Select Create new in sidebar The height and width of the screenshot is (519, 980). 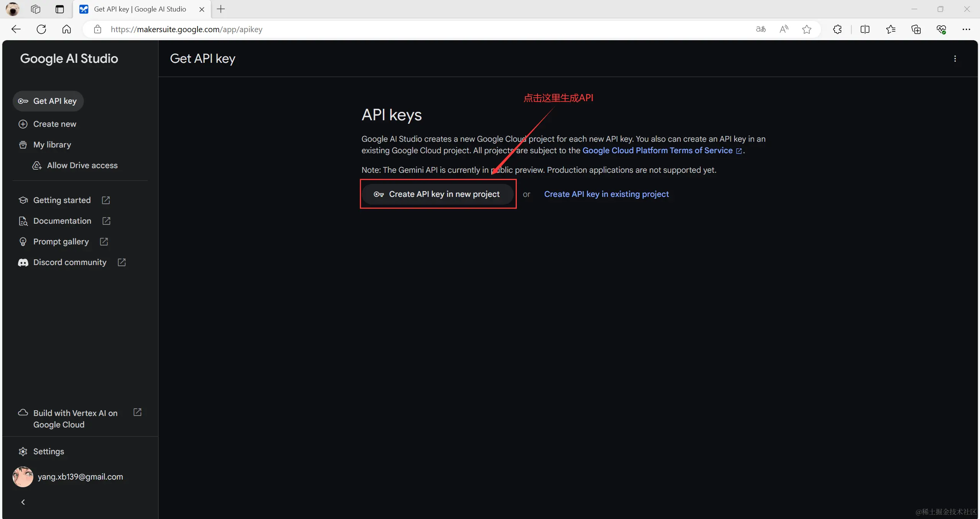click(x=54, y=124)
